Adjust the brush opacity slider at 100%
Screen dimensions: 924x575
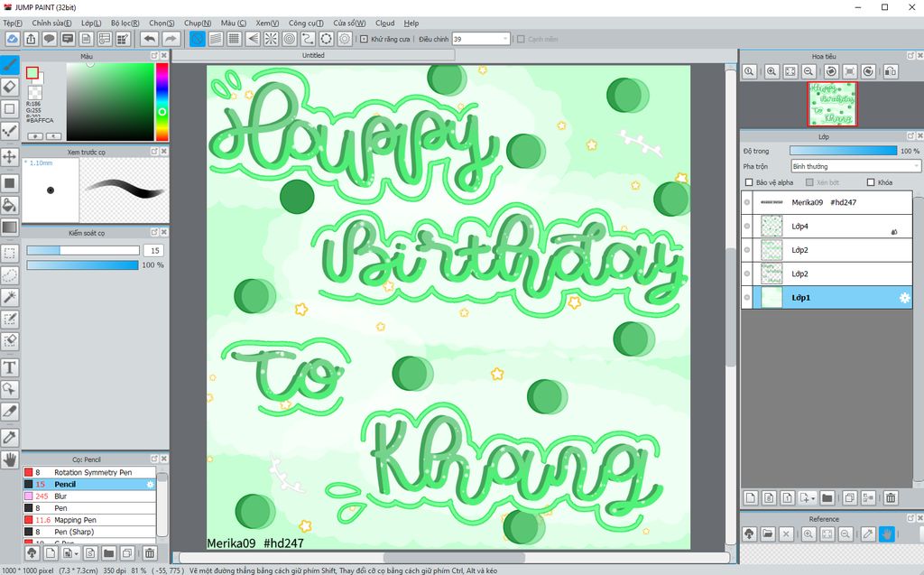tap(83, 264)
